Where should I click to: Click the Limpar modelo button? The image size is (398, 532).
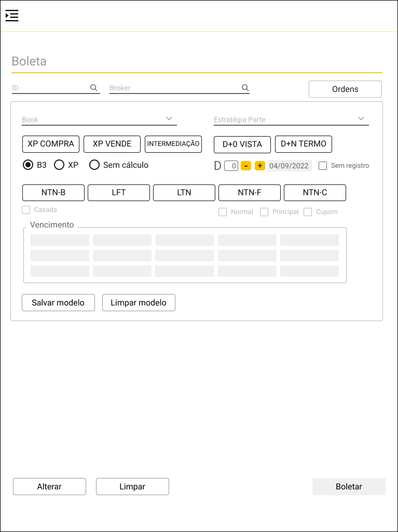[139, 303]
